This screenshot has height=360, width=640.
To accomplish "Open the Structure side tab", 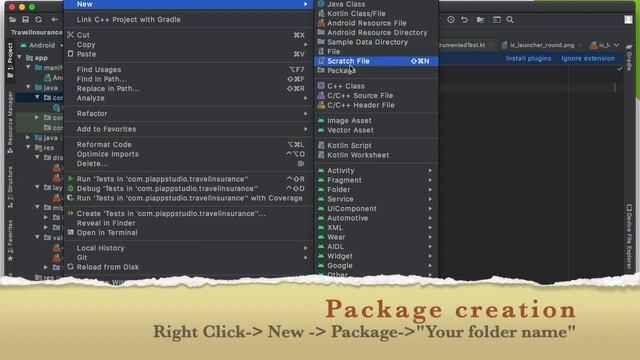I will coord(10,187).
